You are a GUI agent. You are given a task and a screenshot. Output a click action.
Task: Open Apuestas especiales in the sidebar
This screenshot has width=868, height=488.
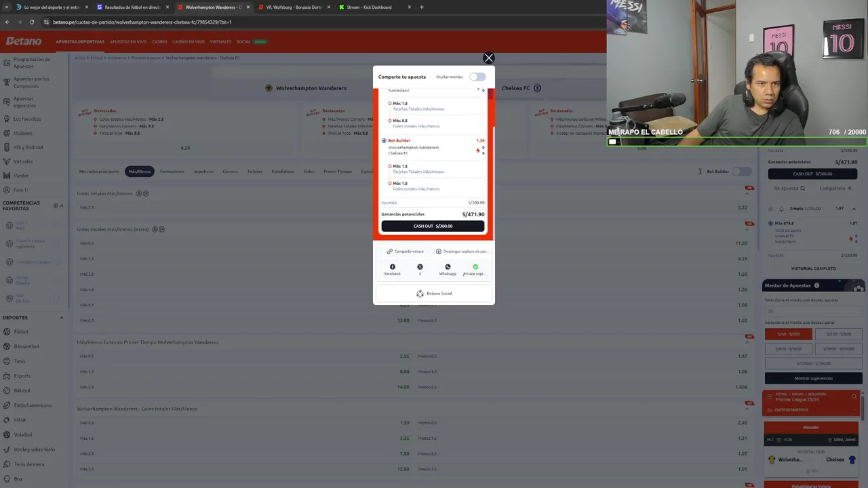[x=24, y=102]
